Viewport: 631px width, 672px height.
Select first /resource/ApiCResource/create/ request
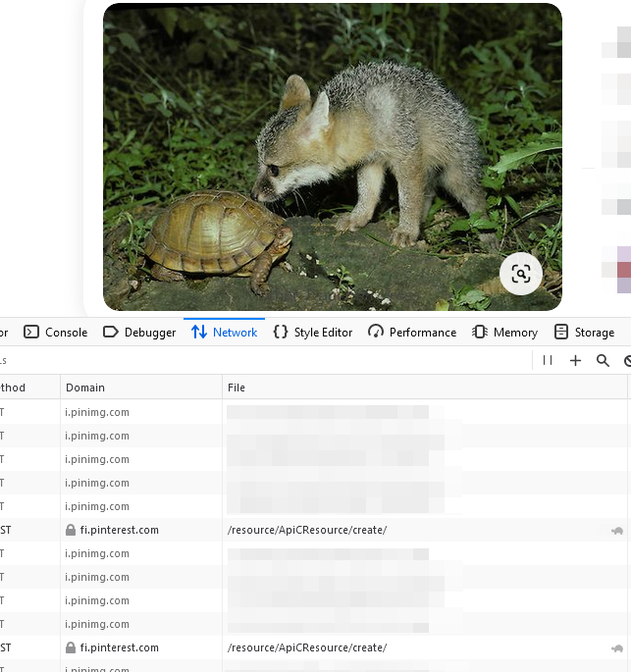[307, 530]
